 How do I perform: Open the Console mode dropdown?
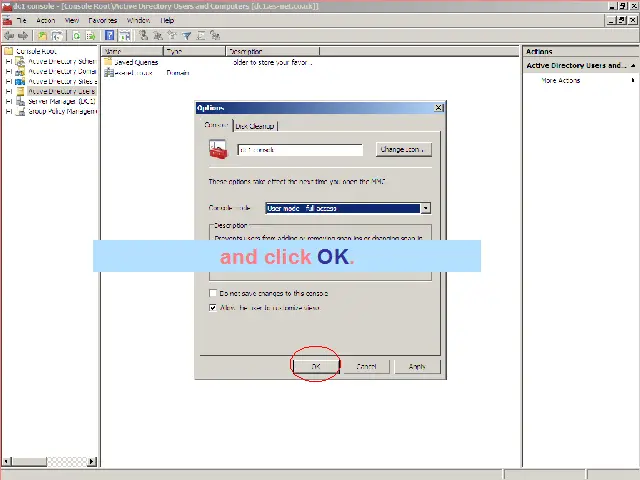tap(425, 208)
